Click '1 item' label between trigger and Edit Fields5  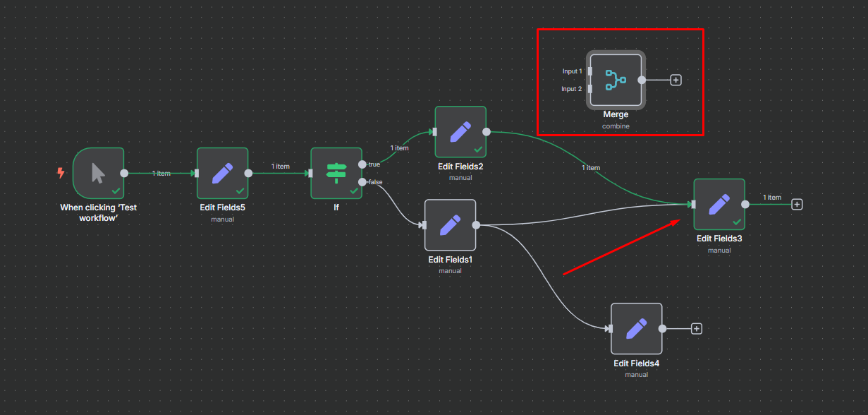click(161, 173)
